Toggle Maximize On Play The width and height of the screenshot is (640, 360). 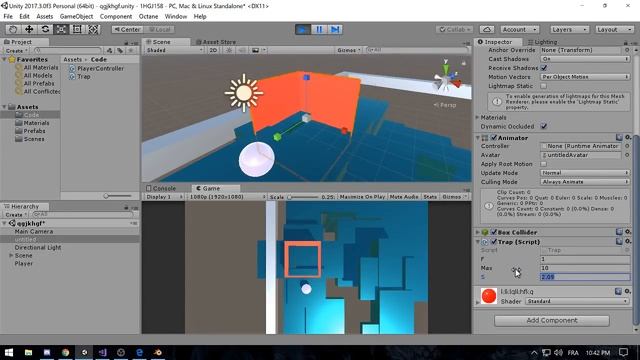[x=362, y=197]
